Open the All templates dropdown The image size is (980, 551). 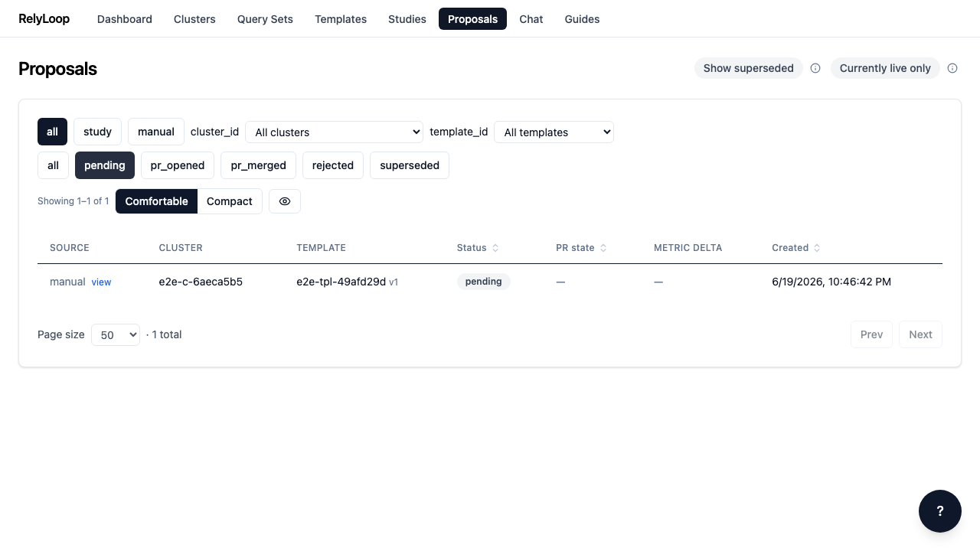tap(554, 132)
